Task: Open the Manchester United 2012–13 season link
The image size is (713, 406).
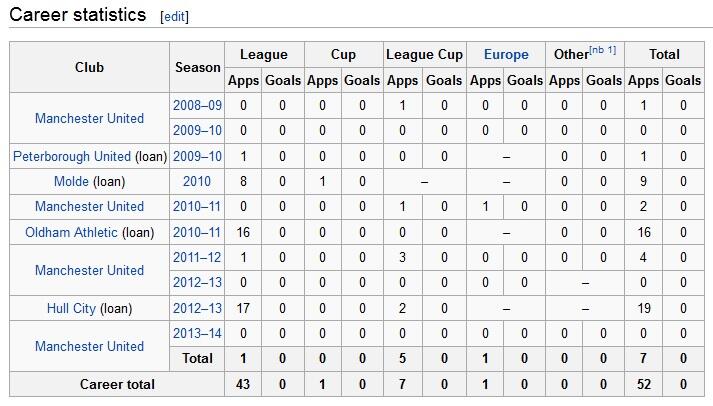Action: coord(197,282)
